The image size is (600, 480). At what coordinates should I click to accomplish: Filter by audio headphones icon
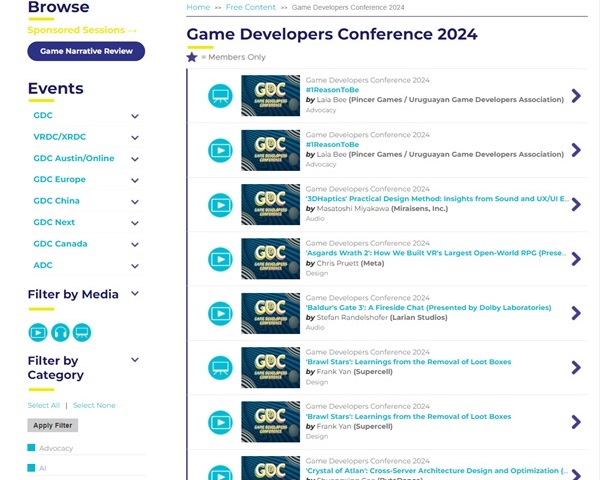pyautogui.click(x=60, y=332)
